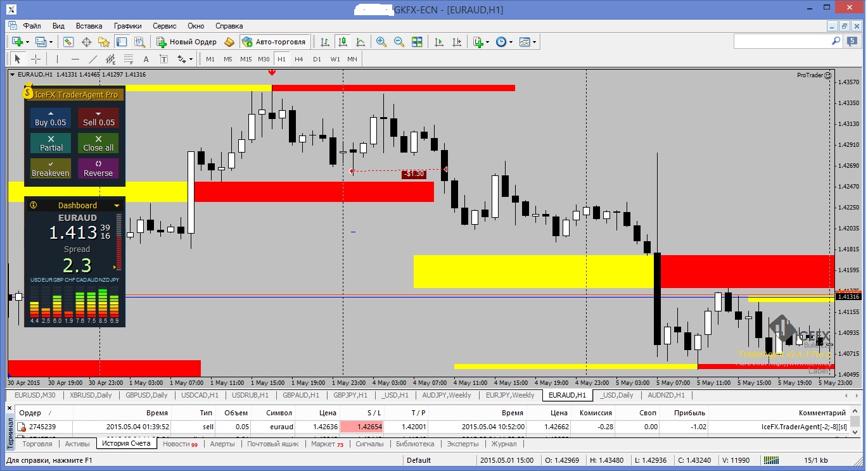The image size is (868, 471).
Task: Switch timeframe to M1
Action: (x=210, y=59)
